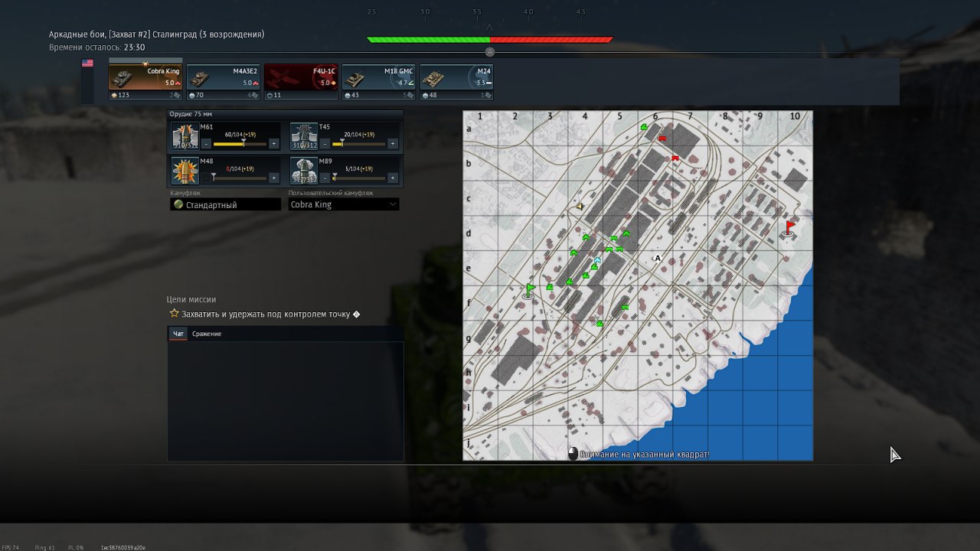Screen dimensions: 980x551
Task: Click the point A indicator below ticket bar
Action: click(490, 52)
